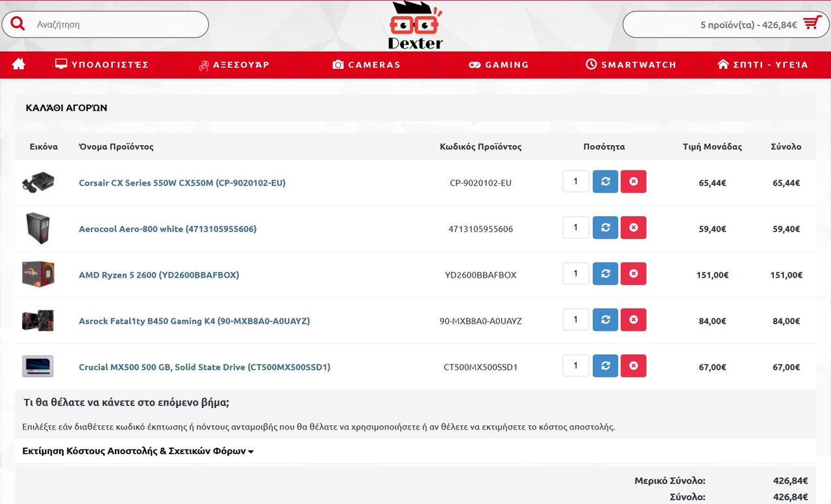Open the Dexter logo homepage
Screen dimensions: 831x504
415,26
